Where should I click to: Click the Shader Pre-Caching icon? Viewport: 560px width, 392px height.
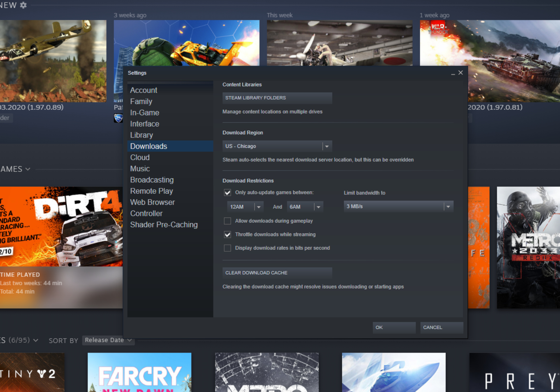[163, 225]
